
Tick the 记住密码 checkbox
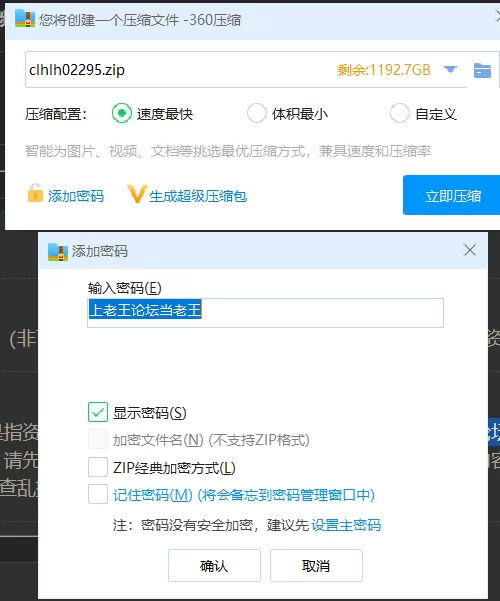pyautogui.click(x=98, y=494)
